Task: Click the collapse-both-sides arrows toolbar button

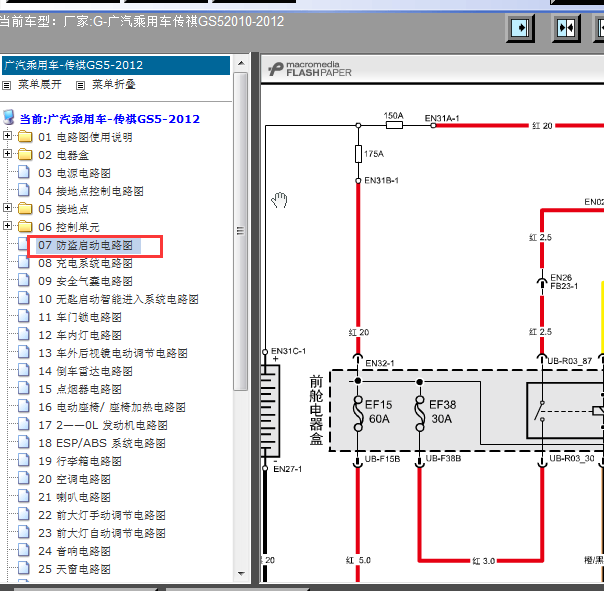Action: click(x=566, y=28)
